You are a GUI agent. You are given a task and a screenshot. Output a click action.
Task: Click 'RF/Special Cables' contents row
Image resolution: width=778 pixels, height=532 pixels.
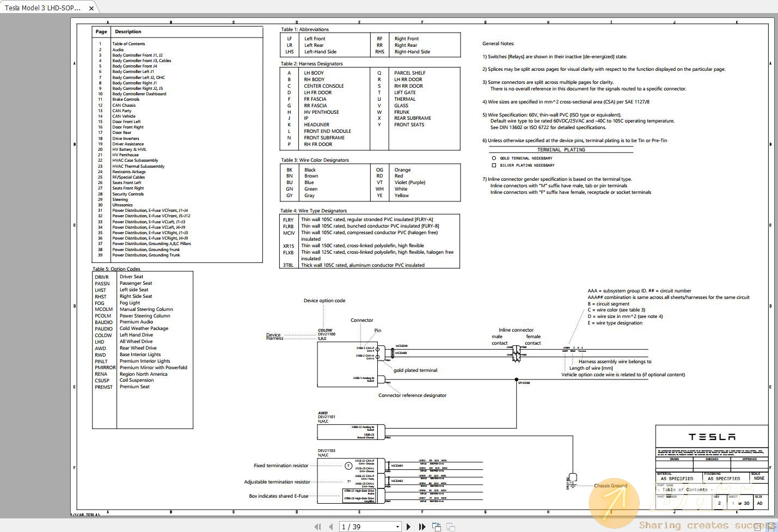[128, 177]
